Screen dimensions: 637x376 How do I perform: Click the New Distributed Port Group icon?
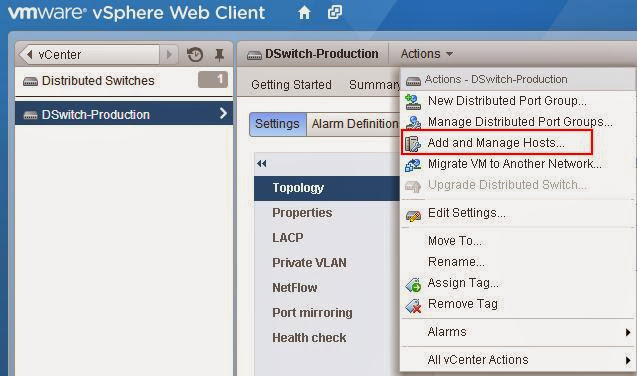413,102
